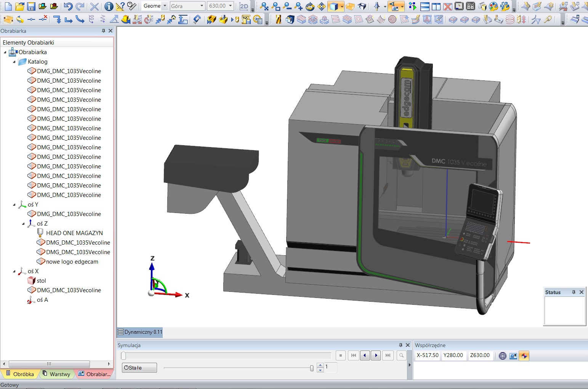Viewport: 588px width, 389px height.
Task: Click the globe icon in Współrzędne panel
Action: pyautogui.click(x=503, y=356)
